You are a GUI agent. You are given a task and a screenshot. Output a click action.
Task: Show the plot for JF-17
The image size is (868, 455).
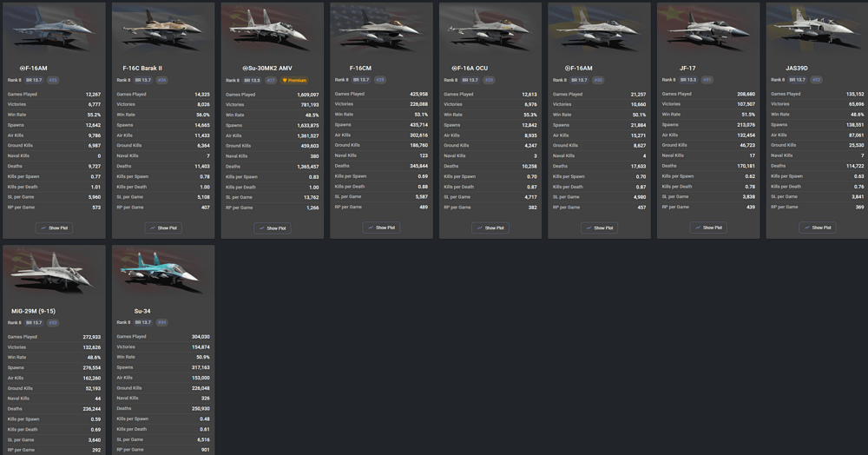point(708,227)
